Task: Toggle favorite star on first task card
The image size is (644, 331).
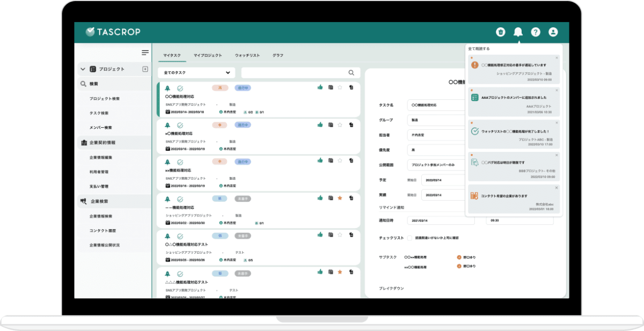Action: coord(340,87)
